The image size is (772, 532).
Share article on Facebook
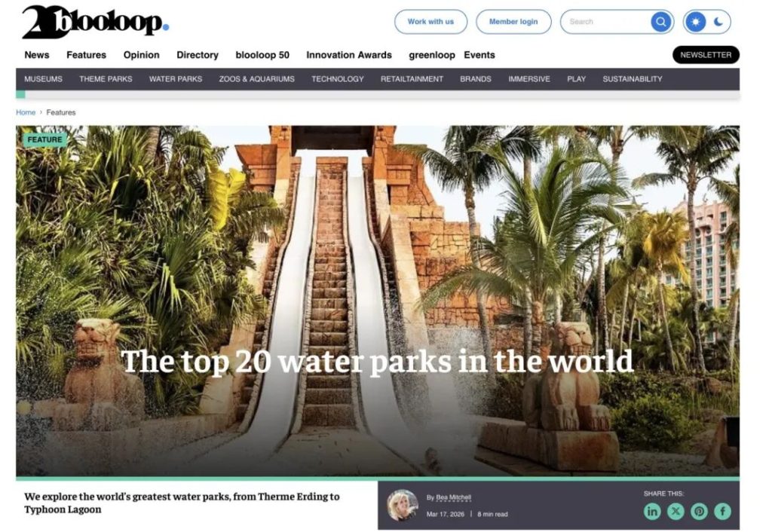point(722,512)
